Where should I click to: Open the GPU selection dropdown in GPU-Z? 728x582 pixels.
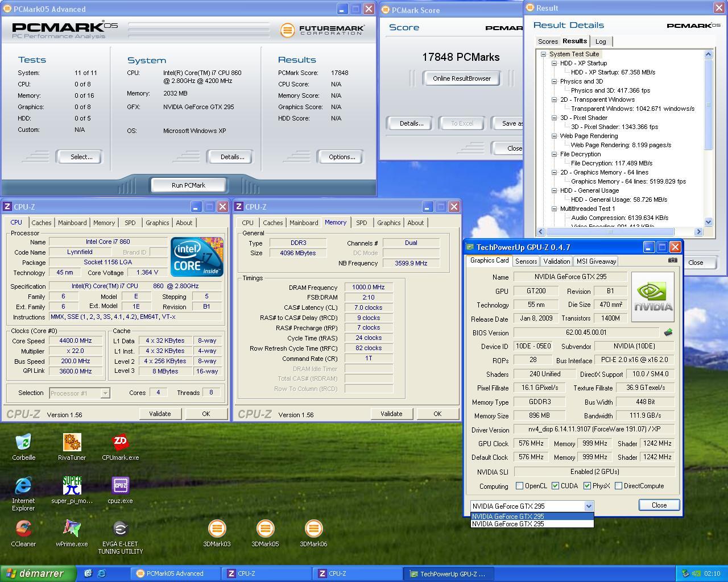[x=589, y=506]
